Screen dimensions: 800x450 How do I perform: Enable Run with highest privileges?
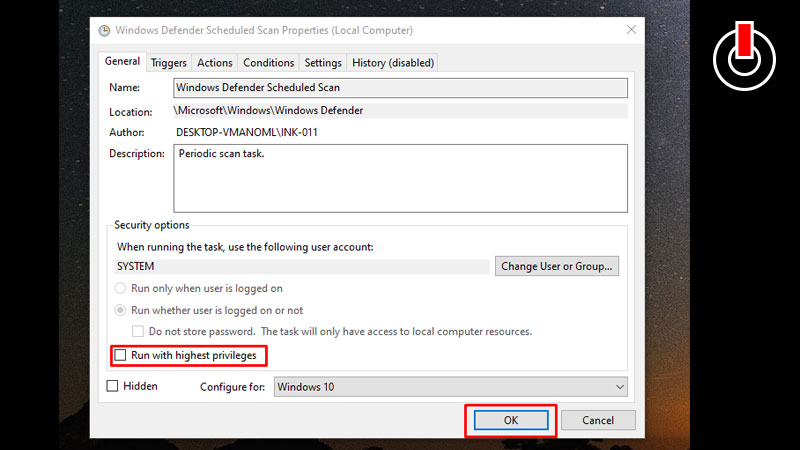click(120, 355)
